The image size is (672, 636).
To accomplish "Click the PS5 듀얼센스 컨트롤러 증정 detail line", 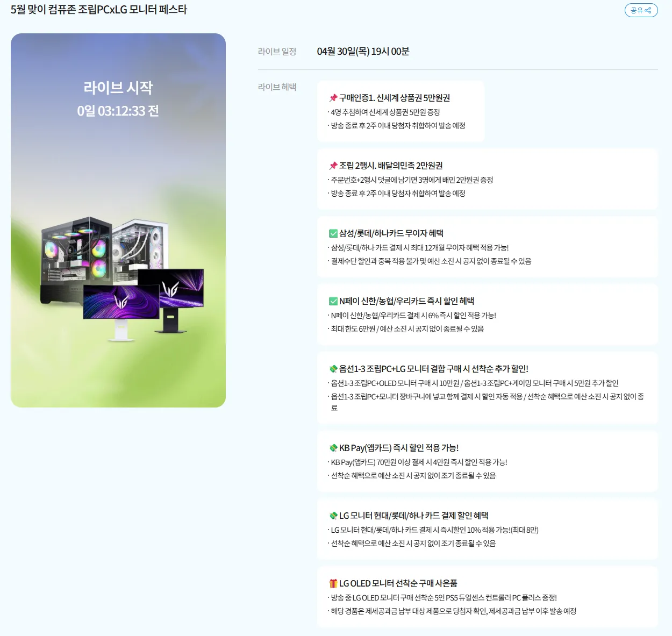I will (444, 598).
